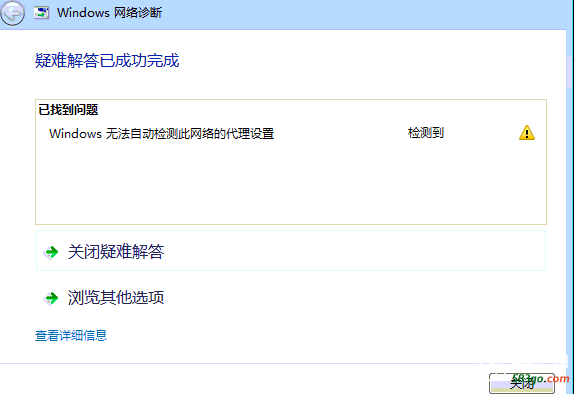Click the back arrow button
The image size is (575, 394).
[x=12, y=13]
